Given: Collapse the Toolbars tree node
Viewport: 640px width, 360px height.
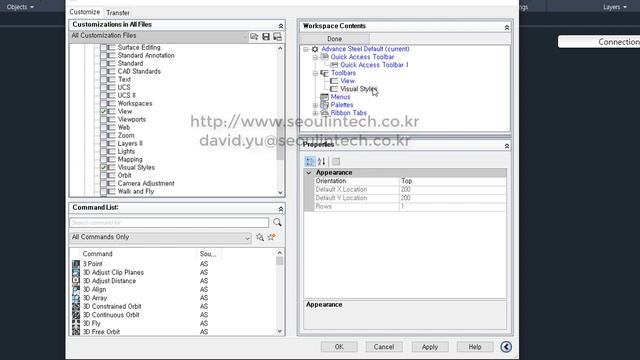Looking at the screenshot, I should coord(315,73).
